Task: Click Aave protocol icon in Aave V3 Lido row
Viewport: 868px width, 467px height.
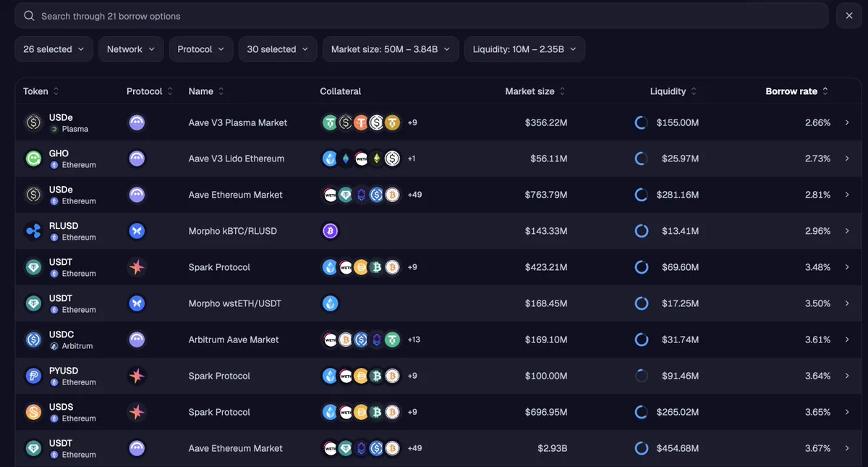Action: click(x=137, y=159)
